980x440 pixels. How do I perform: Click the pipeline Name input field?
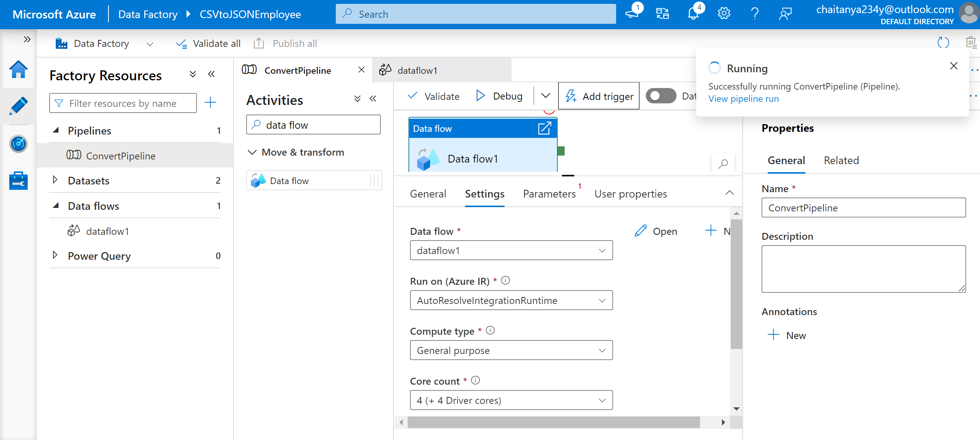click(x=863, y=208)
